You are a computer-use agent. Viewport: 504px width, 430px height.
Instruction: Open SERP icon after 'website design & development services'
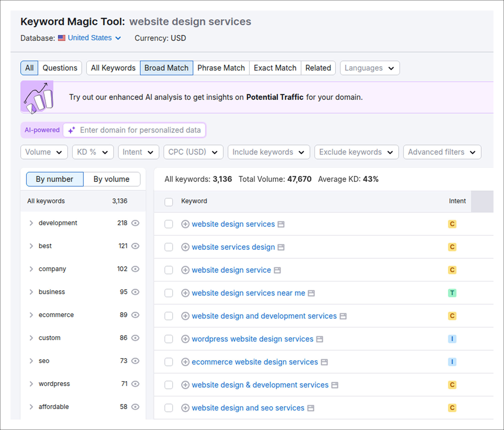tap(335, 385)
